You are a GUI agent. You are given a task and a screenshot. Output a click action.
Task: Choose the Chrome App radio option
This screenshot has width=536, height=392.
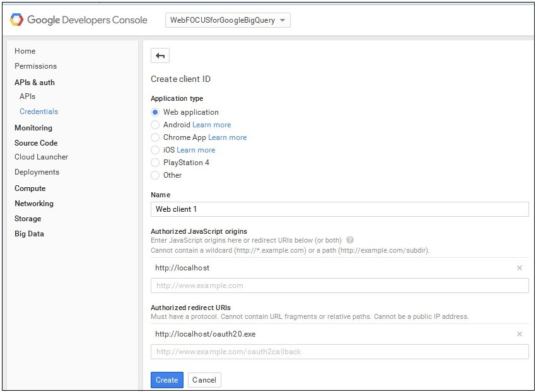click(155, 137)
